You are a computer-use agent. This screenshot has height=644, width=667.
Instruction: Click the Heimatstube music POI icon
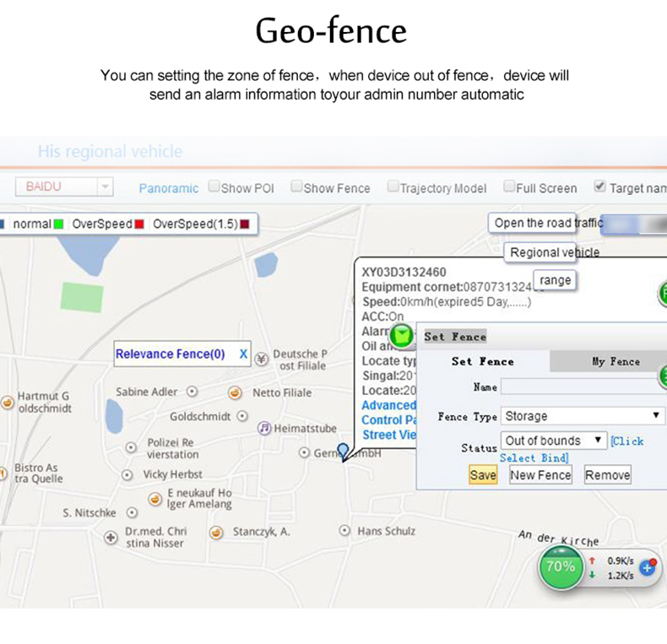264,428
